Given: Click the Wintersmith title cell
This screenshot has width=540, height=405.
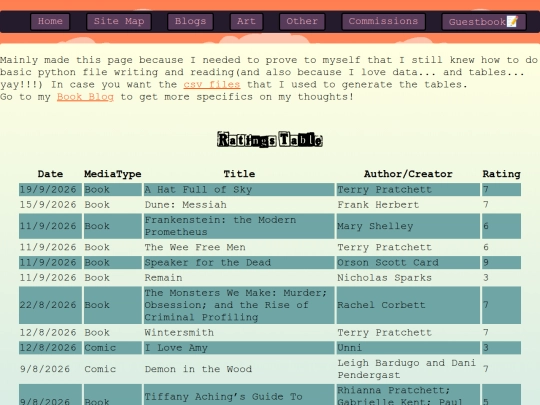Looking at the screenshot, I should point(239,333).
